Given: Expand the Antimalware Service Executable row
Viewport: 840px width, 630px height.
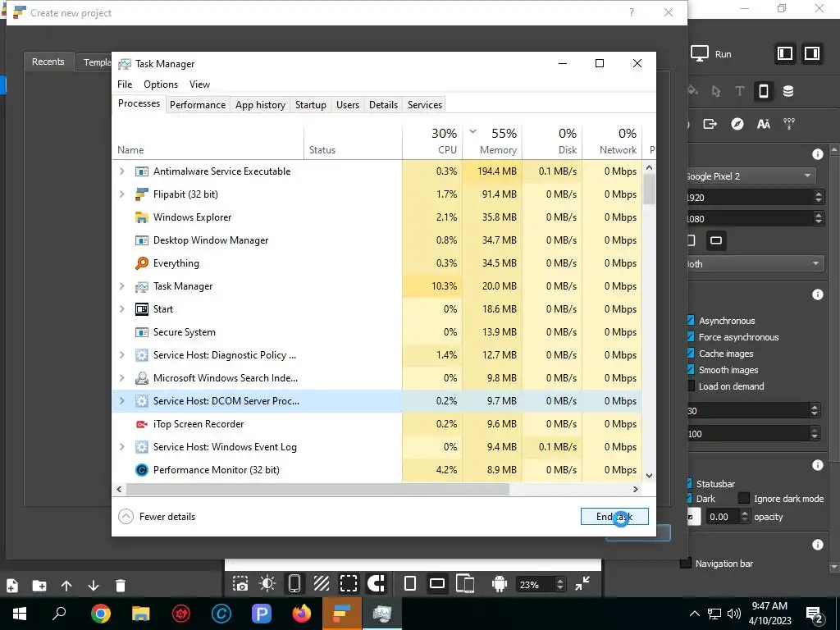Looking at the screenshot, I should click(121, 171).
